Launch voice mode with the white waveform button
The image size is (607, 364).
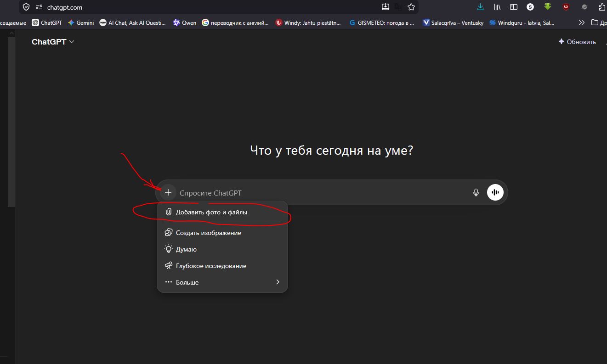coord(495,192)
